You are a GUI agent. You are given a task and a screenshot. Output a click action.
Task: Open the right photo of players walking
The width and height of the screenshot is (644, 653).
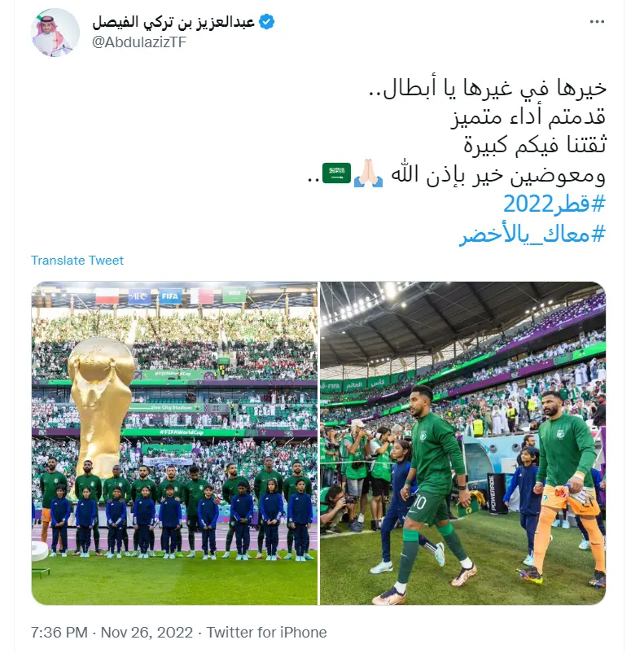coord(462,443)
